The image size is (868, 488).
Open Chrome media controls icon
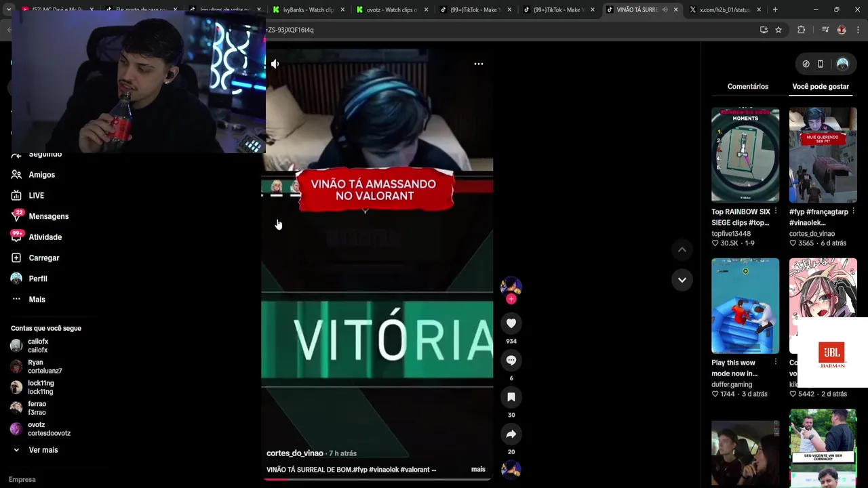[x=825, y=30]
